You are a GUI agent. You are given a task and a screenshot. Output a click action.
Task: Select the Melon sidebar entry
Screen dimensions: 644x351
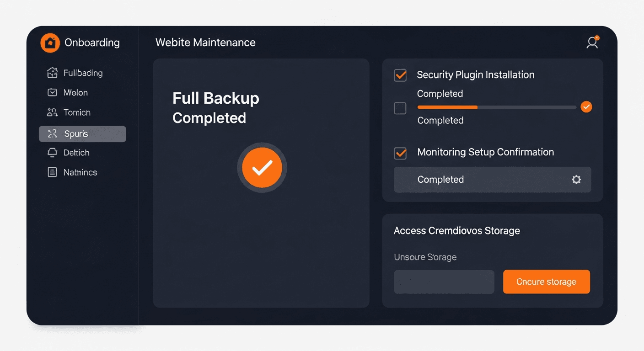76,92
